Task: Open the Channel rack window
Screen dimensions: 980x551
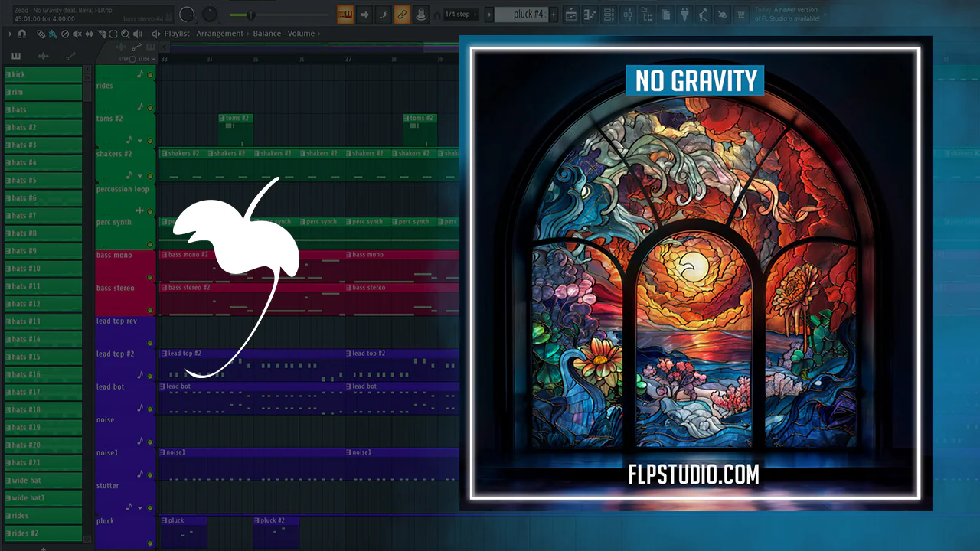Action: point(609,15)
